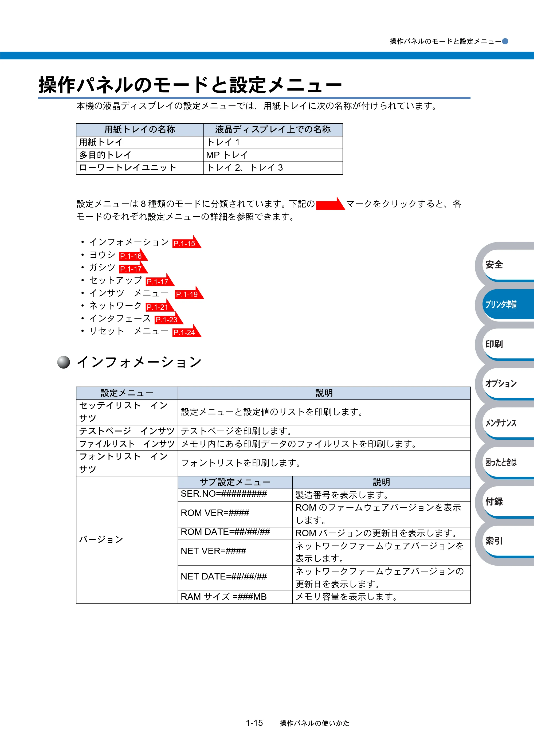Click the gray sphere bullet beside インフォメーション heading
This screenshot has width=534, height=756.
[64, 362]
